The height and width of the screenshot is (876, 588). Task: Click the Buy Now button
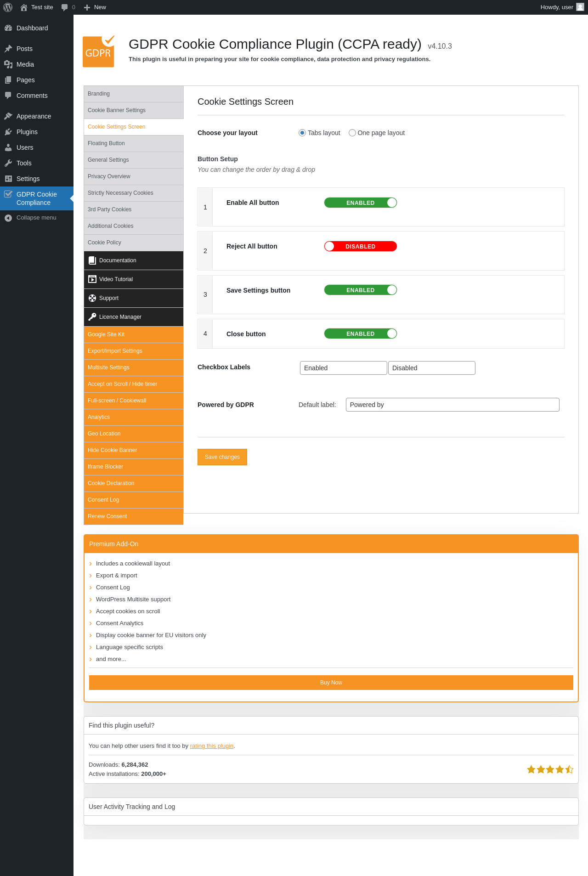coord(331,683)
